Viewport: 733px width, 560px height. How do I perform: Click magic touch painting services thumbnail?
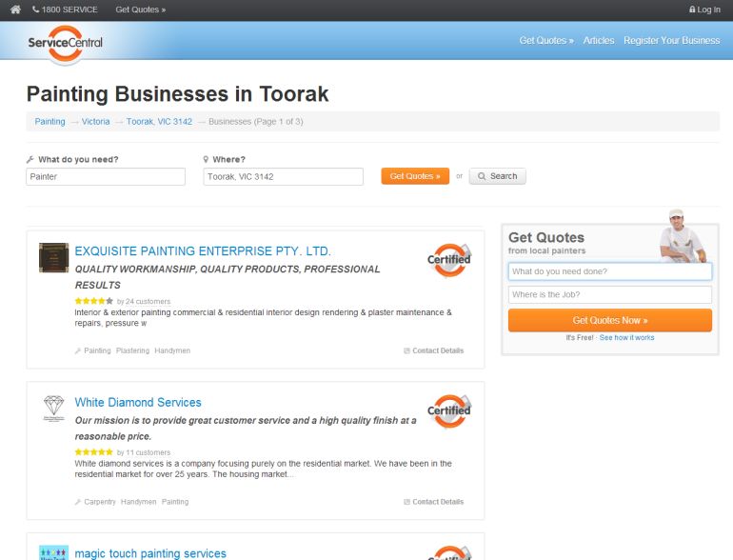pos(53,552)
